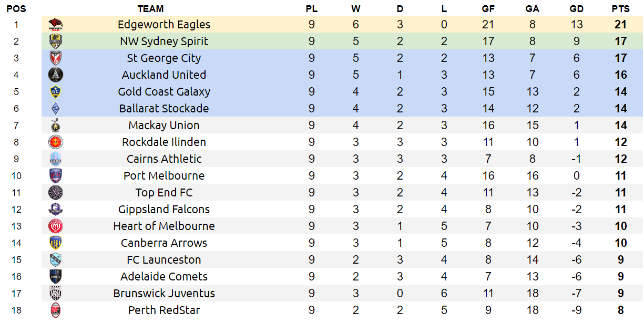Click the Perth RedStar logo
644x323 pixels.
pos(55,310)
